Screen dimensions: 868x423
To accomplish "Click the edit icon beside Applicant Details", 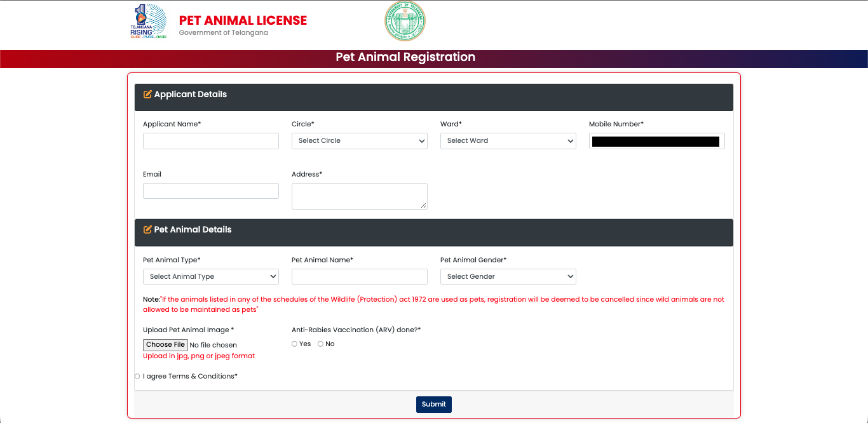I will [147, 94].
